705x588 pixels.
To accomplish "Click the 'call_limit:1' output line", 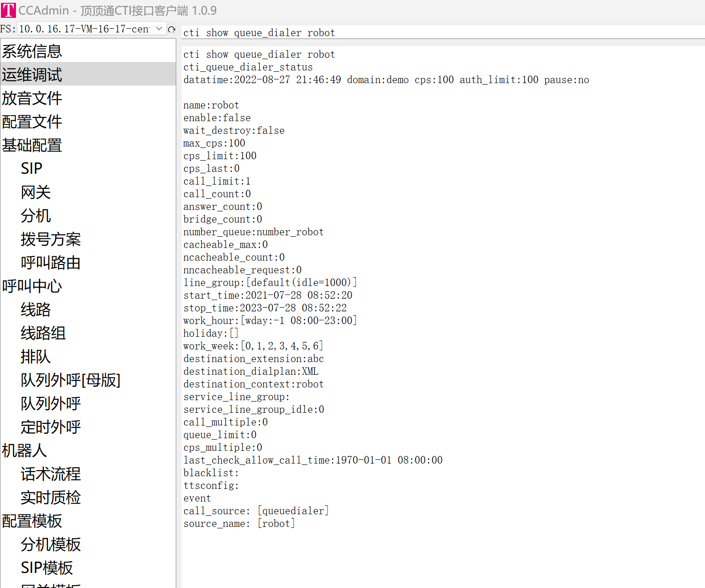I will [x=217, y=181].
